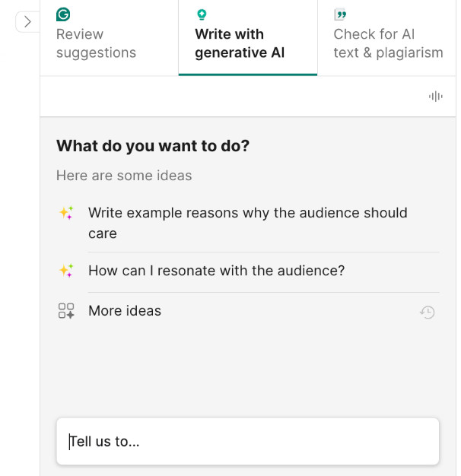The width and height of the screenshot is (461, 476).
Task: Click the What do you want to do? heading
Action: tap(153, 146)
